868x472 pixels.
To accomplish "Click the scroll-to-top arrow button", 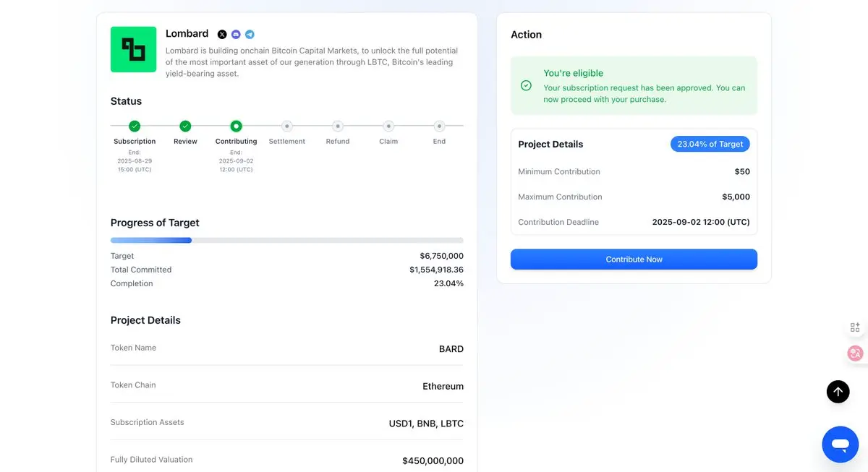I will (838, 392).
